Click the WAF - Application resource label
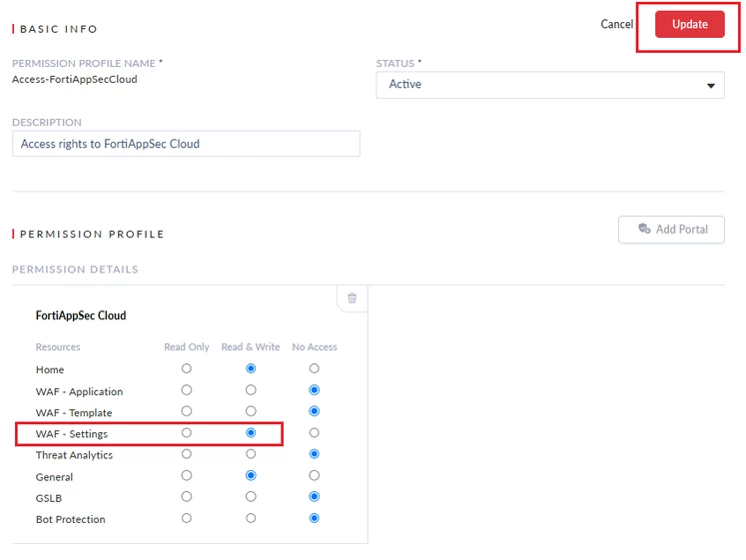746x560 pixels. click(x=80, y=391)
